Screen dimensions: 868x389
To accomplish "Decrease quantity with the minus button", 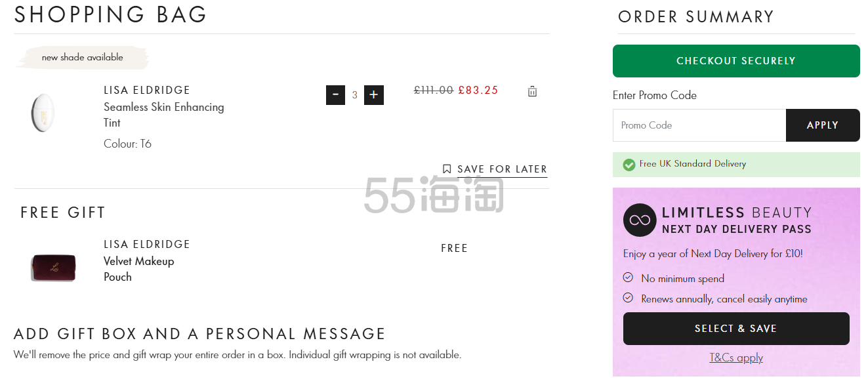I will coord(335,95).
